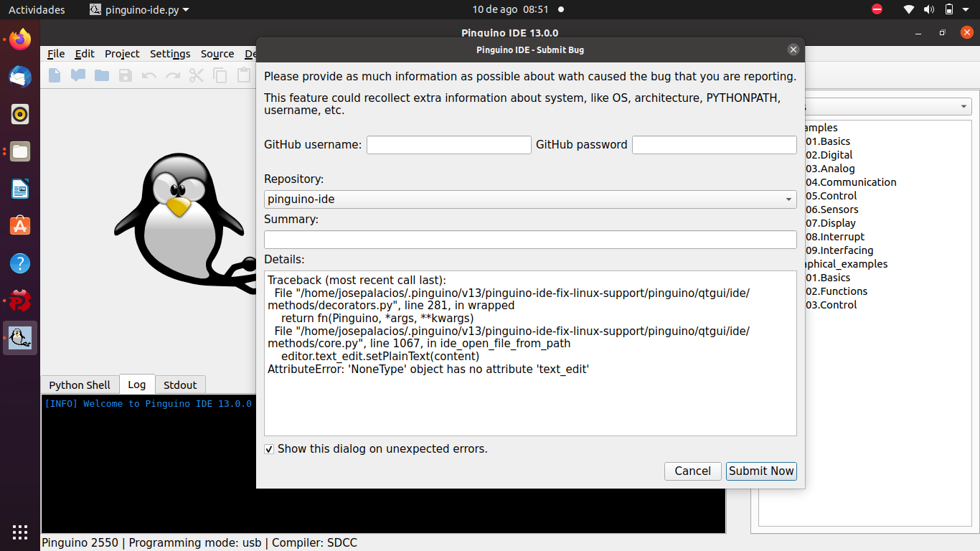
Task: Click the Redo arrow icon
Action: [173, 75]
